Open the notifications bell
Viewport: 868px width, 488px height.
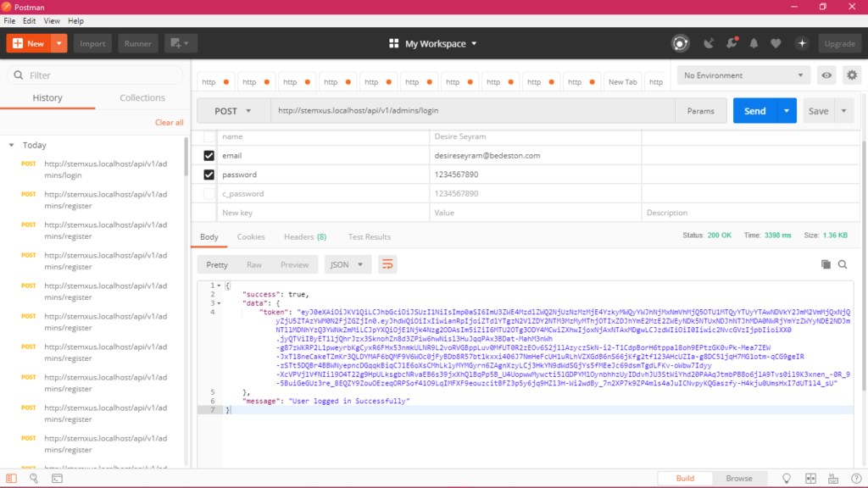(x=753, y=43)
